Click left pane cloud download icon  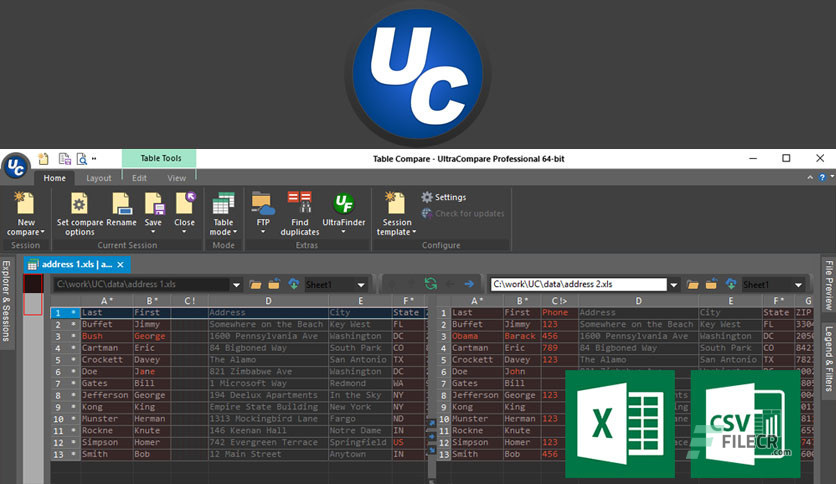[294, 284]
